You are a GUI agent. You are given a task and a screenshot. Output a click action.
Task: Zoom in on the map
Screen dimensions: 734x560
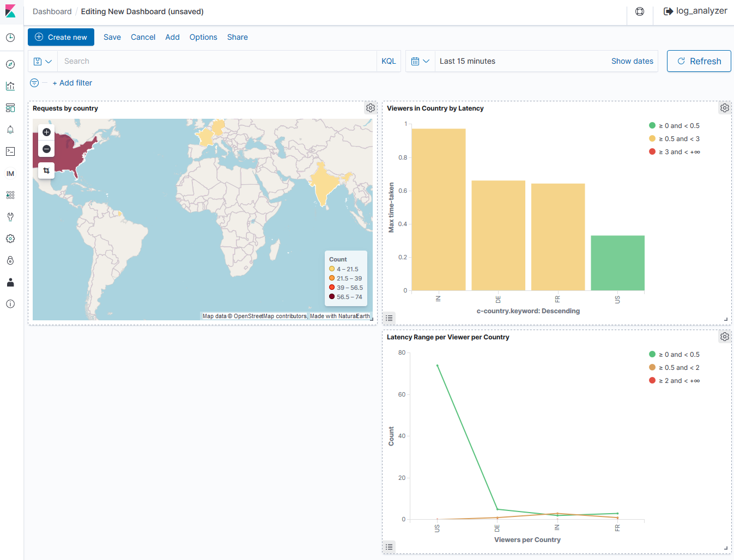click(46, 132)
